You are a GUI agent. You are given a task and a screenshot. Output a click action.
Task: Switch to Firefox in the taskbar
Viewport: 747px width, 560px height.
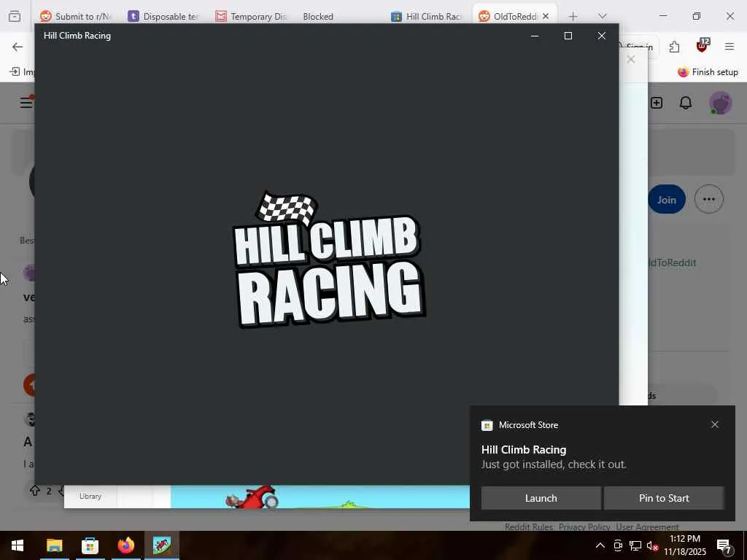(x=125, y=545)
